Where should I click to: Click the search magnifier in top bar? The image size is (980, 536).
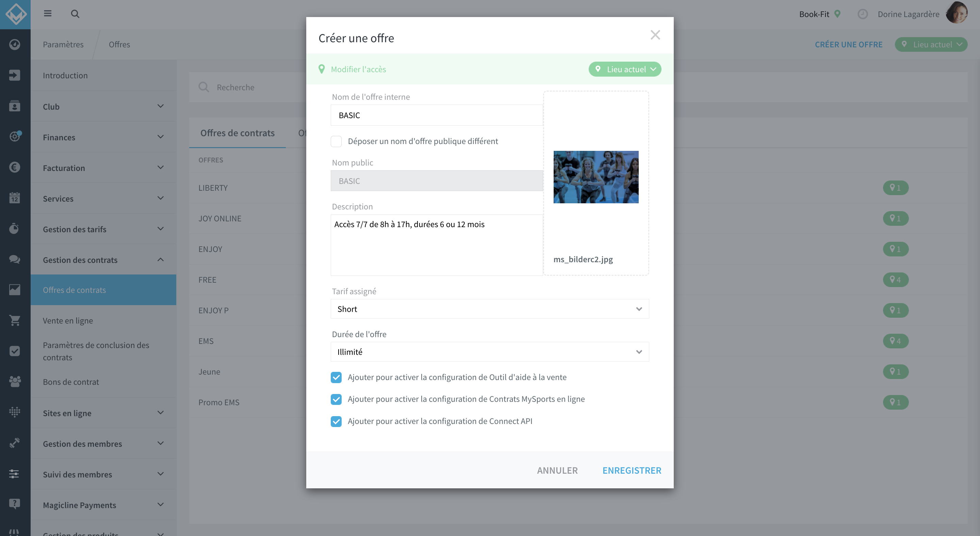pyautogui.click(x=75, y=14)
